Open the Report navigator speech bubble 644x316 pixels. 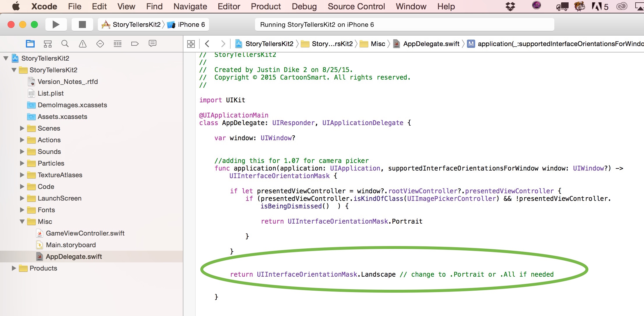pyautogui.click(x=152, y=43)
